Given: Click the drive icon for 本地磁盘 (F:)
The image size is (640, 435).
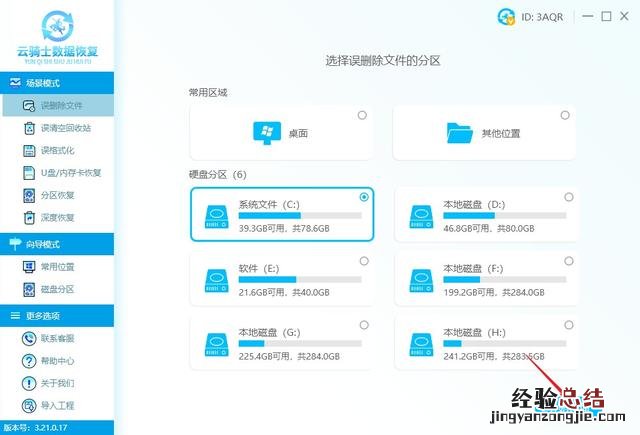Looking at the screenshot, I should coord(421,281).
